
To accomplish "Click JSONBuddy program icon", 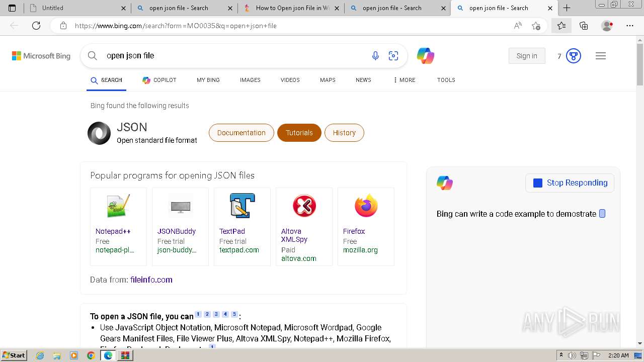I will click(180, 206).
